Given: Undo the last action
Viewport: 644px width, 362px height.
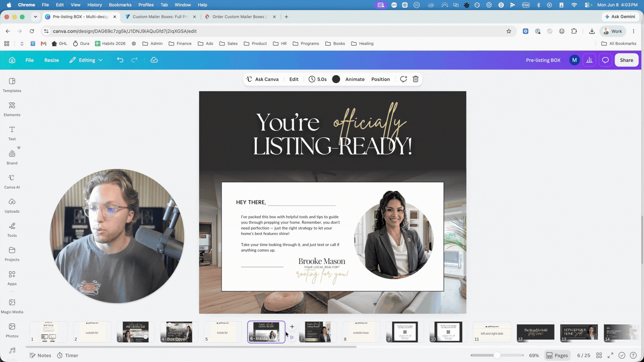Looking at the screenshot, I should (x=120, y=60).
